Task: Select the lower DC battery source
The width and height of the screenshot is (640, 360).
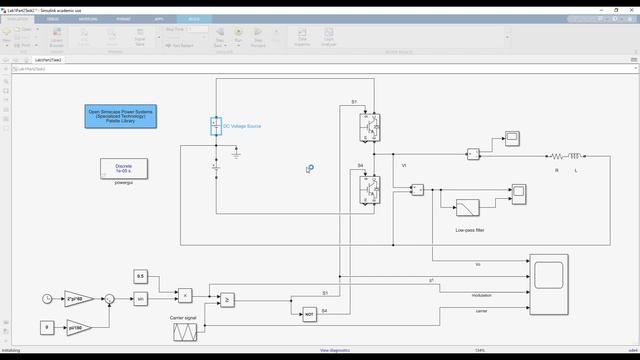Action: coord(216,168)
